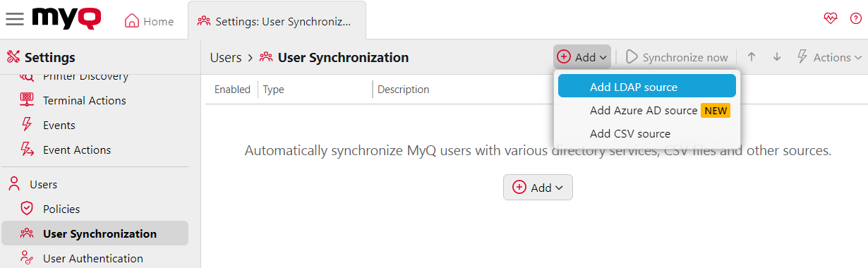Viewport: 868px width, 268px height.
Task: Collapse the toolbar Add dropdown
Action: (582, 57)
